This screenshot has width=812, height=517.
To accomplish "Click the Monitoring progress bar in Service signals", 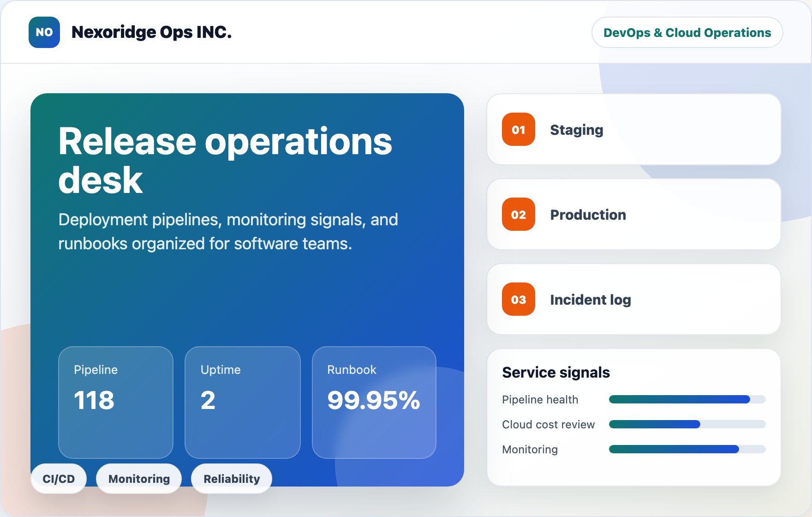I will pos(687,449).
